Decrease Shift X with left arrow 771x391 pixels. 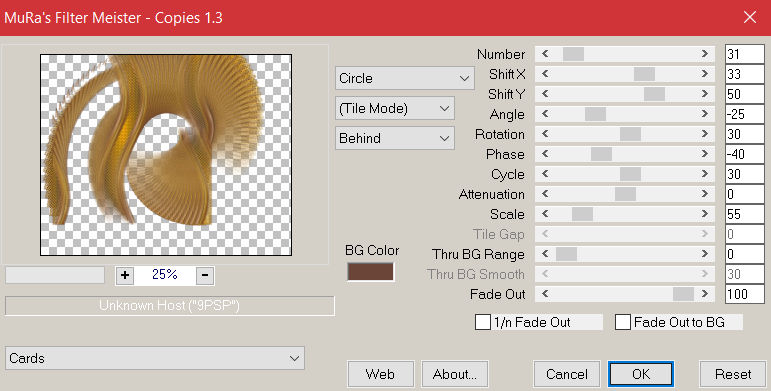[544, 74]
